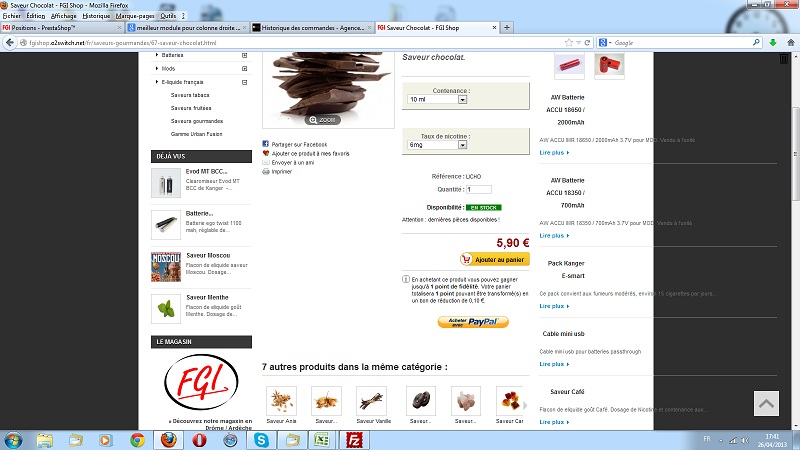
Task: Click the scroll-to-top arrow button
Action: click(x=766, y=404)
